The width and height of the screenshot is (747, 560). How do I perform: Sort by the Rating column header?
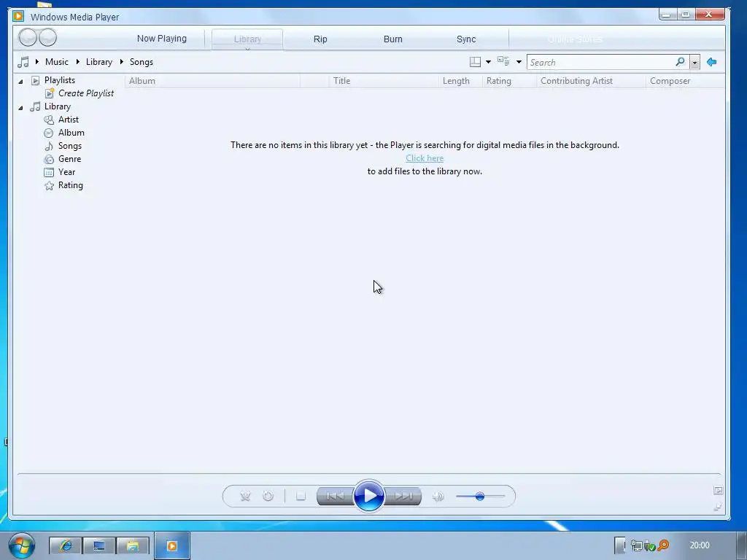tap(509, 81)
